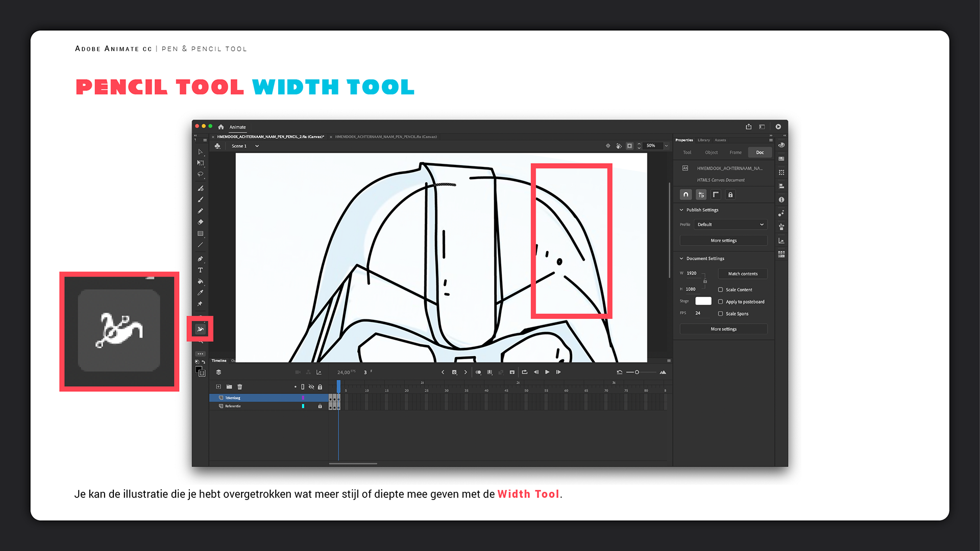Image resolution: width=980 pixels, height=551 pixels.
Task: Enable Scale Spans checkbox
Action: pos(720,314)
